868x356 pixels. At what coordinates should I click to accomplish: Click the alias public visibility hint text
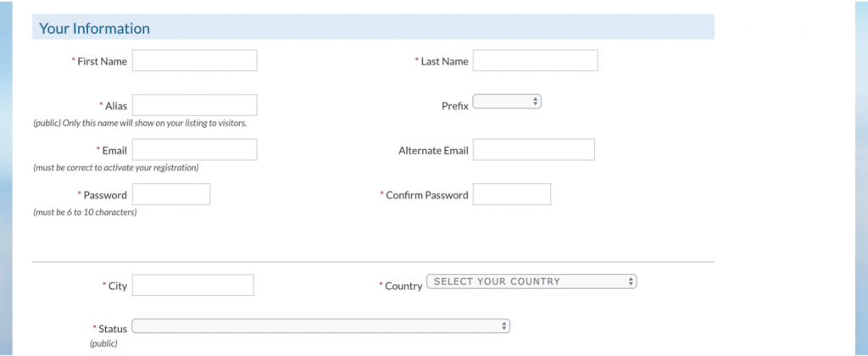[x=140, y=124]
